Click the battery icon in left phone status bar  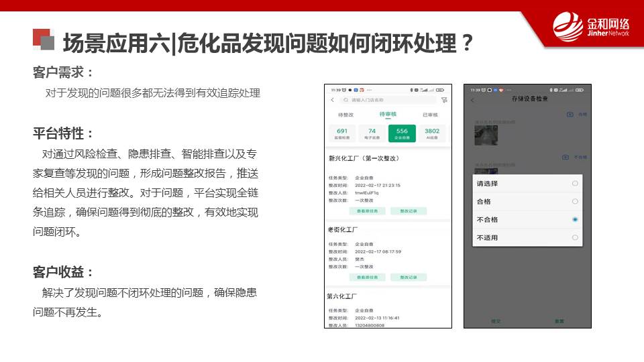(440, 90)
